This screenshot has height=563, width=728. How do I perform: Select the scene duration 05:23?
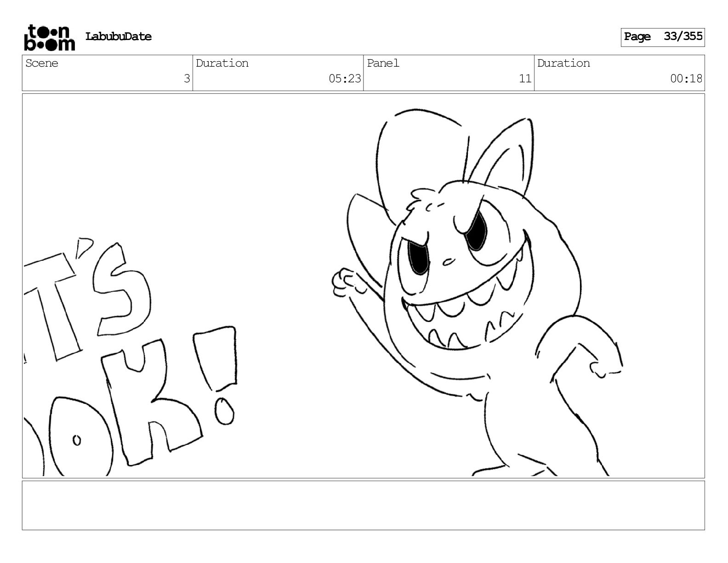click(x=345, y=79)
